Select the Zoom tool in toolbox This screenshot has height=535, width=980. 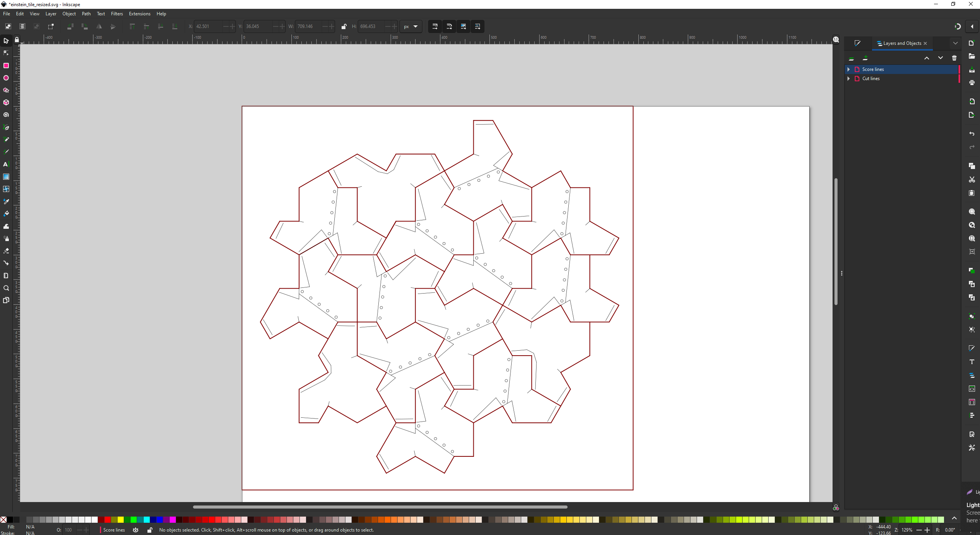6,288
